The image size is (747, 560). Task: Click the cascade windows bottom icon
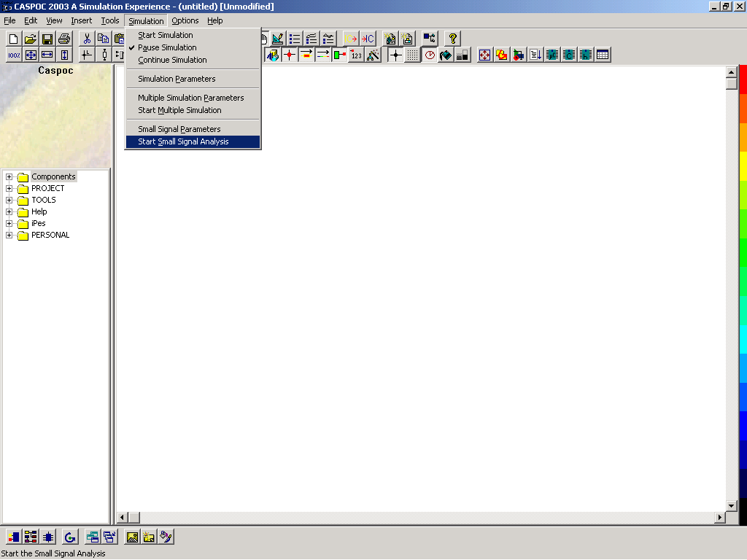(x=109, y=537)
